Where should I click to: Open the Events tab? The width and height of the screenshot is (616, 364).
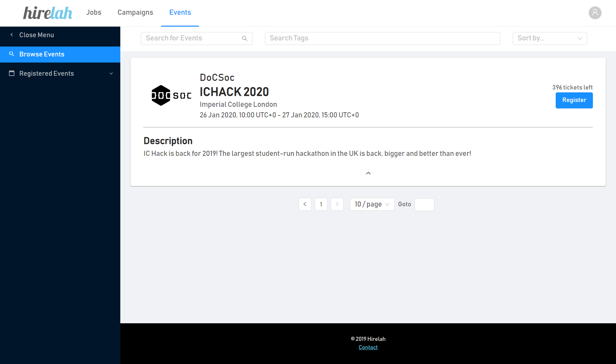point(180,13)
